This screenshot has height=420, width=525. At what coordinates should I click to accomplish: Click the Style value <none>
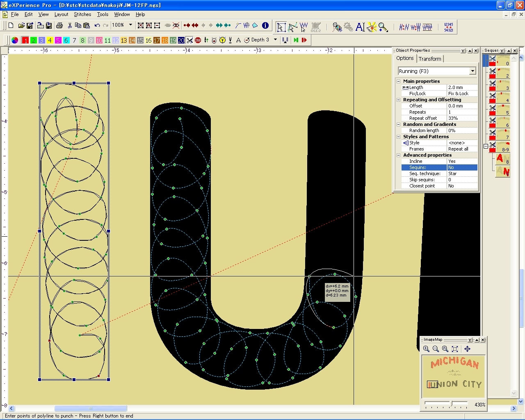coord(462,143)
